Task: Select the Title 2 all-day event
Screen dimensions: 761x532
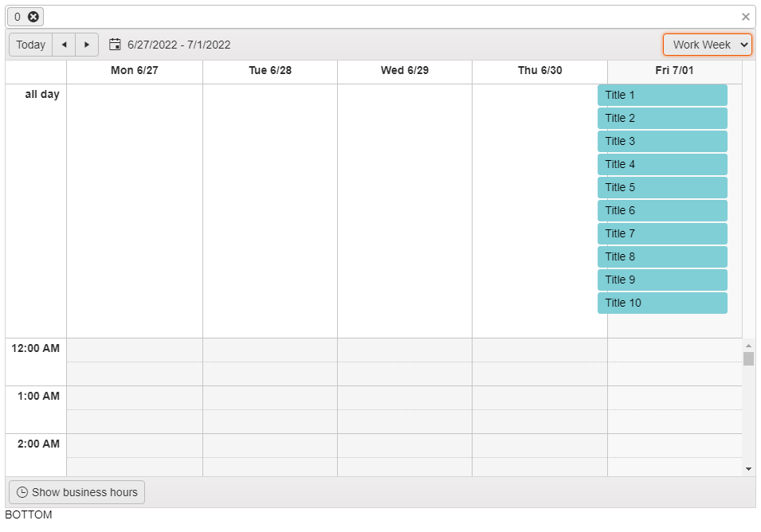Action: coord(662,119)
